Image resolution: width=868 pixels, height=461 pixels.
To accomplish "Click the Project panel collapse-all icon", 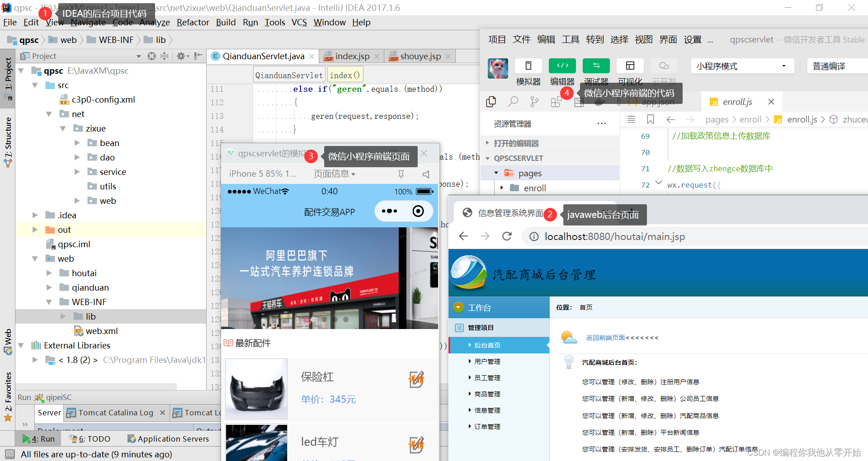I will pyautogui.click(x=165, y=56).
